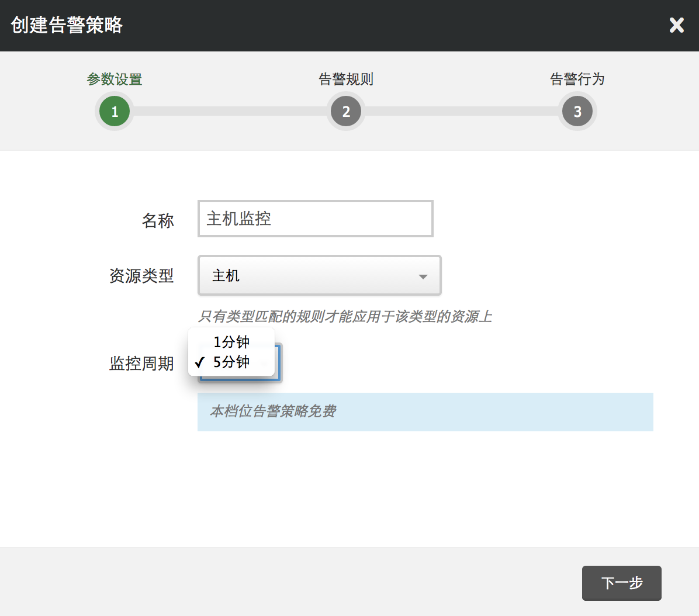This screenshot has width=699, height=616.
Task: Click the 资源类型 field label
Action: pyautogui.click(x=141, y=276)
